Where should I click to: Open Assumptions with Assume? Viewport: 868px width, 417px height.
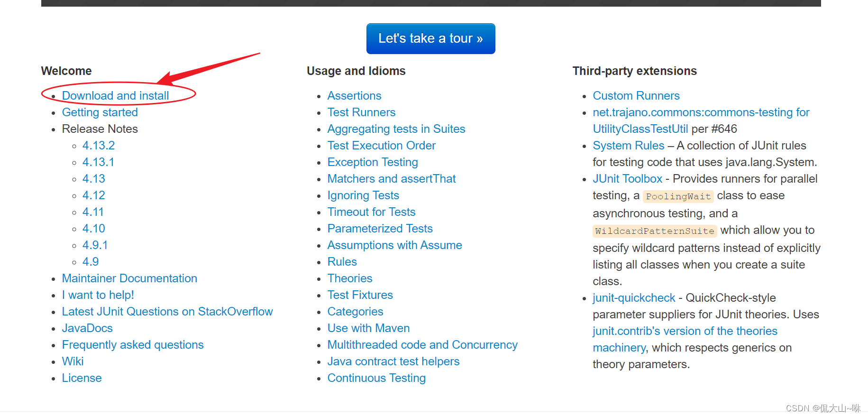395,245
